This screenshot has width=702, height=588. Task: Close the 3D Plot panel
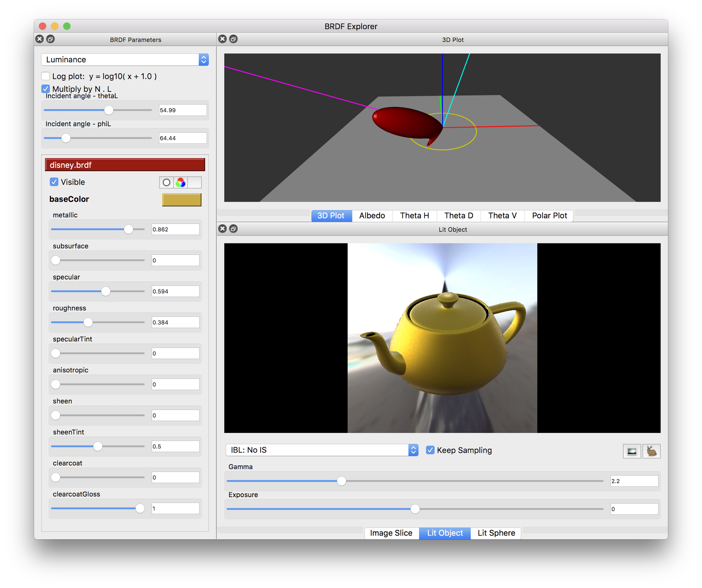(x=222, y=39)
